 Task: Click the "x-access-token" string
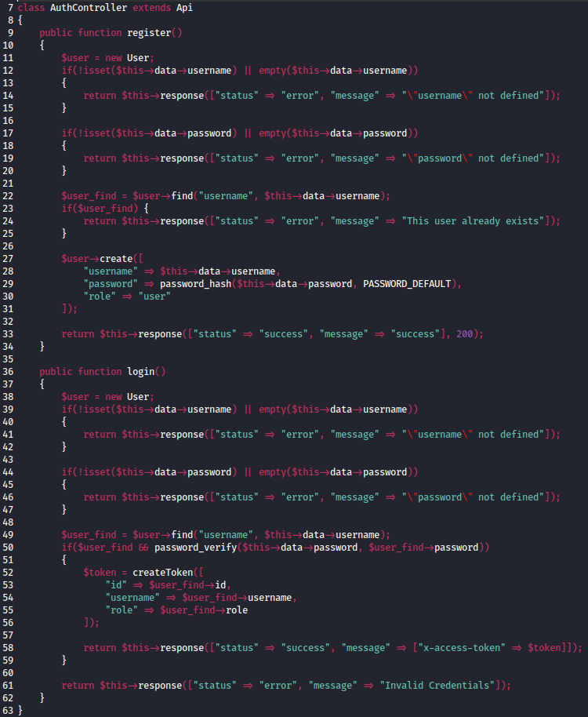click(462, 647)
